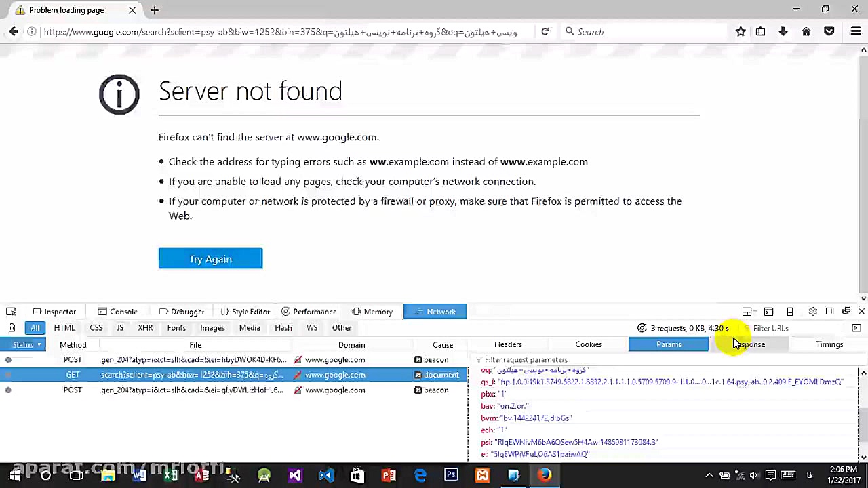
Task: Select the first POST gen_204 request row
Action: (x=234, y=360)
